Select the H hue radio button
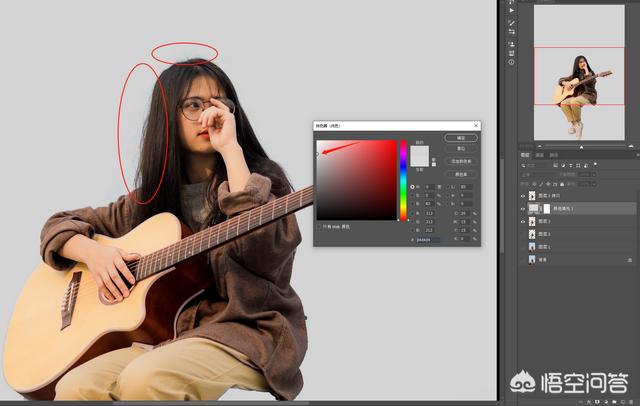The height and width of the screenshot is (406, 640). [x=413, y=186]
